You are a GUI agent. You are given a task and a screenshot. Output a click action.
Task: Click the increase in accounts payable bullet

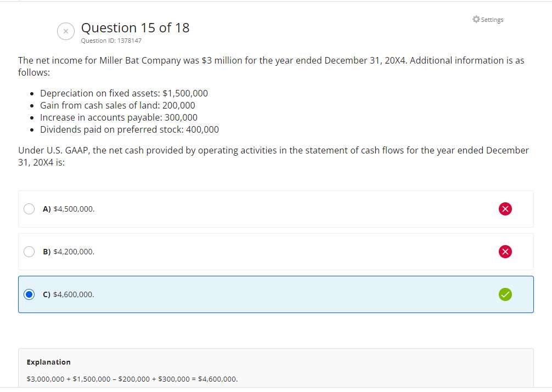coord(119,117)
